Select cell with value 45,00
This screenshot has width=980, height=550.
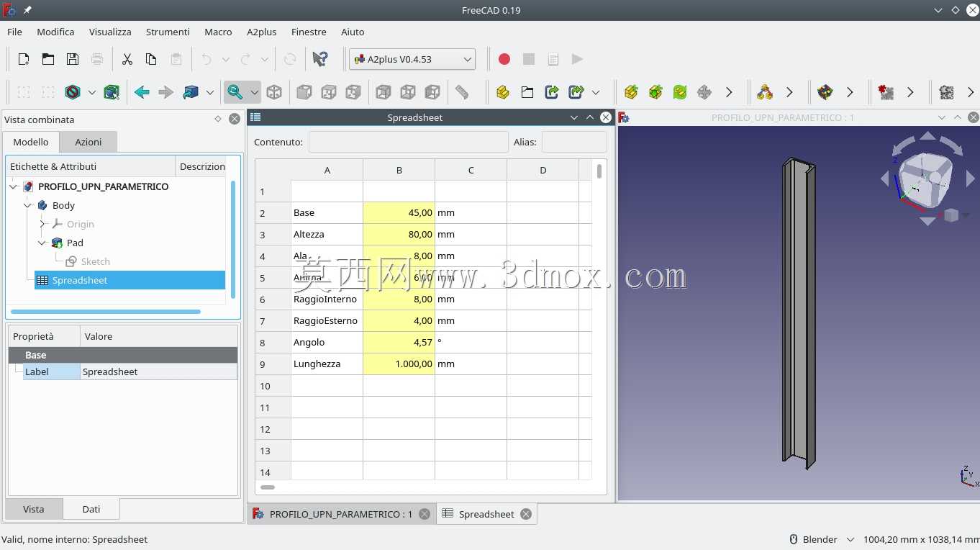pyautogui.click(x=399, y=212)
